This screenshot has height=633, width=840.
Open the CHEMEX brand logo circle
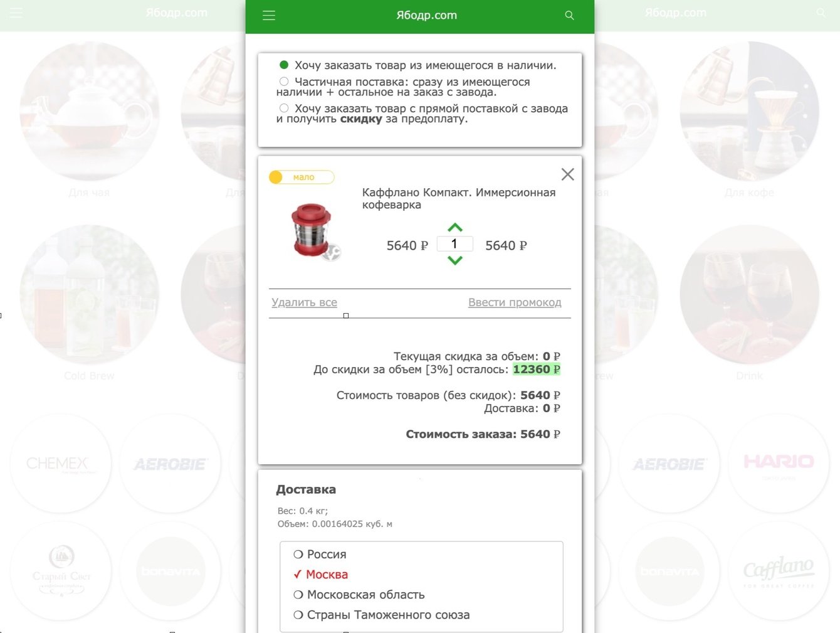tap(60, 464)
